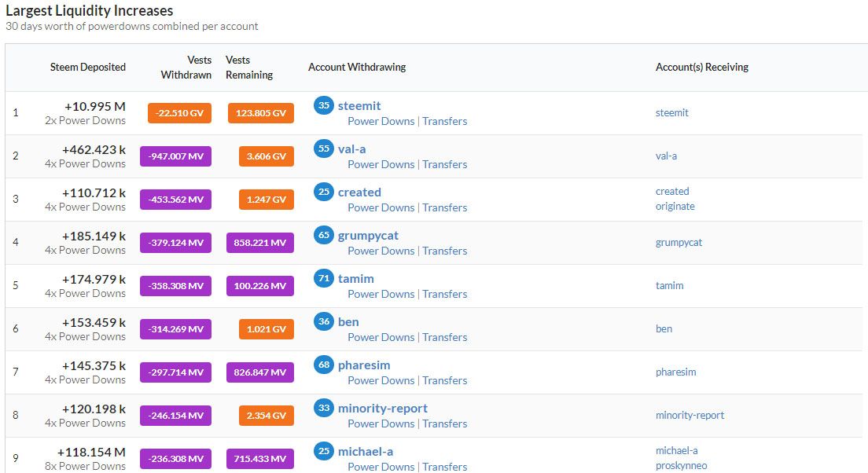The height and width of the screenshot is (473, 868).
Task: Open receiving account tamim
Action: (669, 285)
